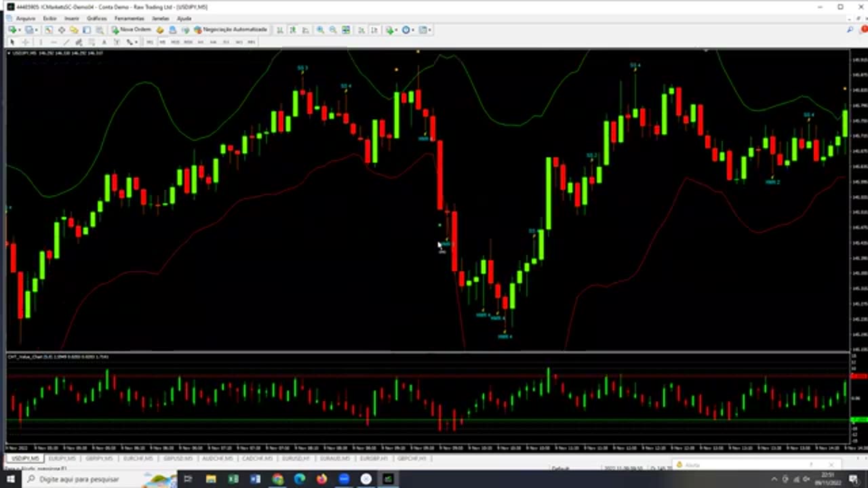868x488 pixels.
Task: Select the arrows objects tool
Action: (129, 42)
